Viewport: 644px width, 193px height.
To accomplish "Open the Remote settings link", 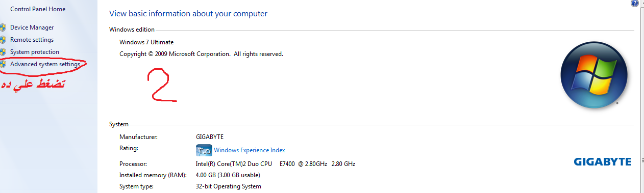I will click(x=32, y=40).
